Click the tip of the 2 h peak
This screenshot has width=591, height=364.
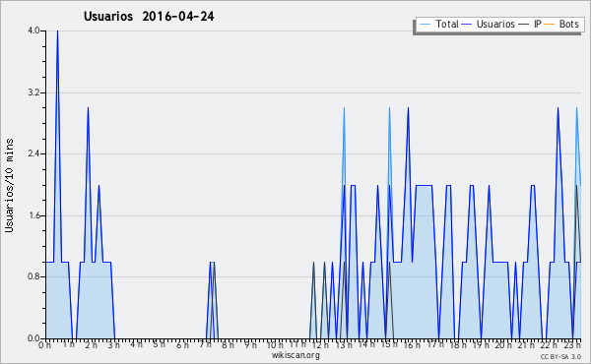88,108
